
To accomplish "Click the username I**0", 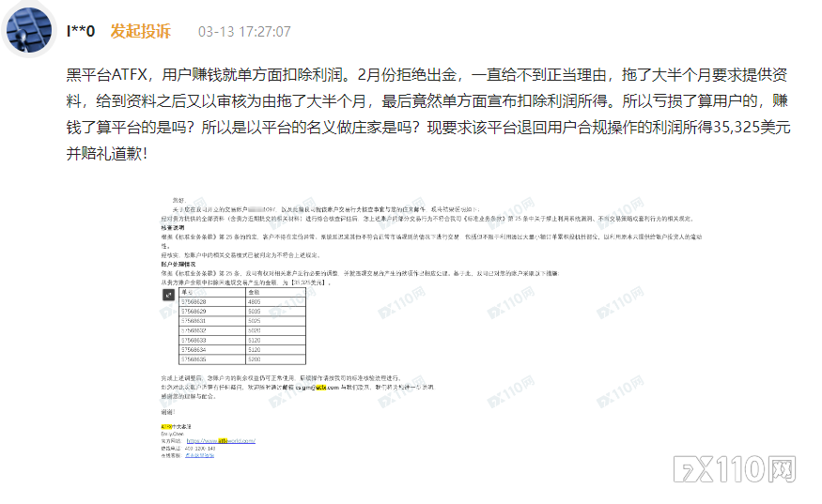I will 81,31.
